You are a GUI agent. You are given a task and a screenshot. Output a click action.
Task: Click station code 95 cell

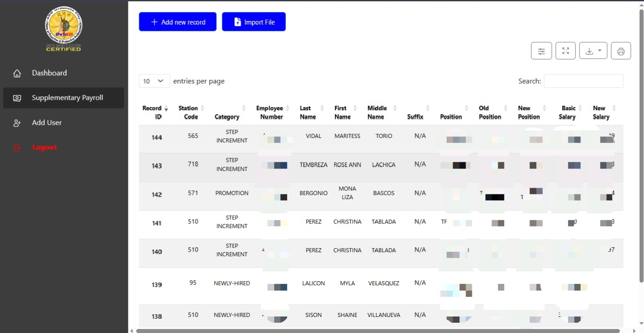point(193,282)
